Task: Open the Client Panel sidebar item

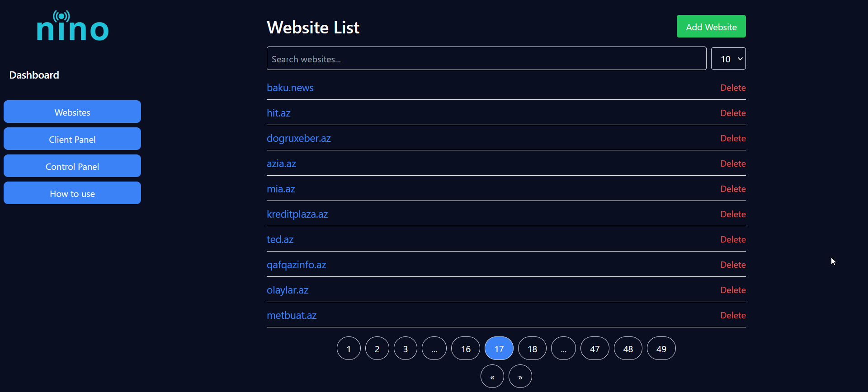Action: [72, 139]
